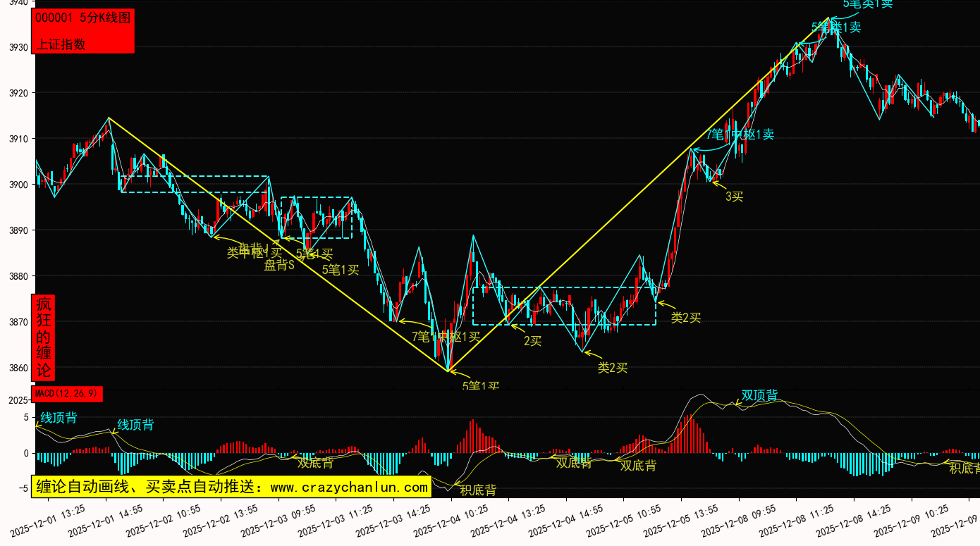
Task: Click the 3900 price axis label
Action: click(18, 185)
